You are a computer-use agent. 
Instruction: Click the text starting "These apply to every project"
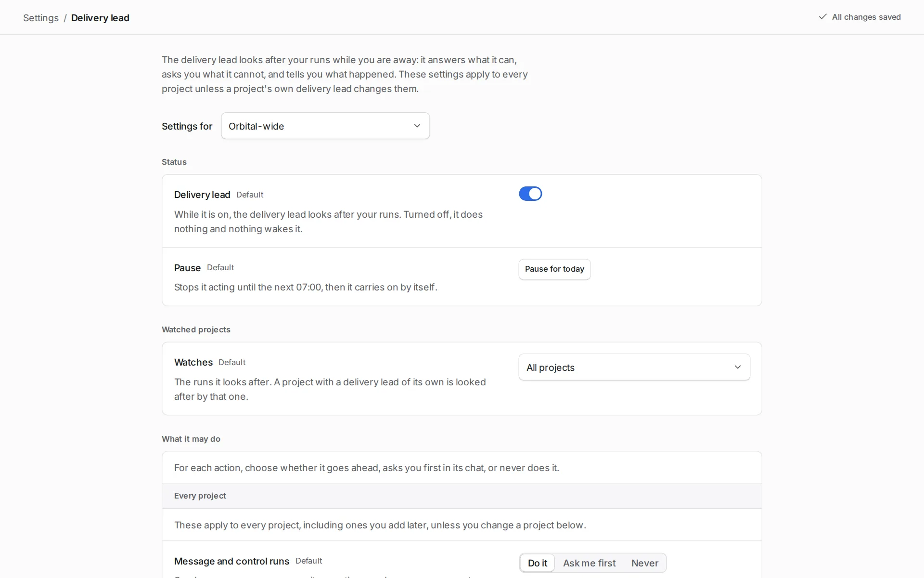coord(380,525)
